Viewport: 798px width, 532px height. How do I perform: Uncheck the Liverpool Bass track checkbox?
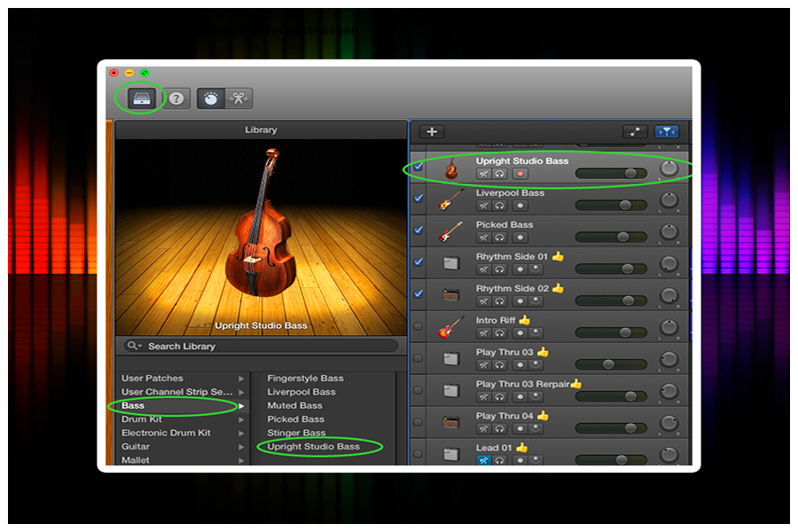(x=419, y=199)
